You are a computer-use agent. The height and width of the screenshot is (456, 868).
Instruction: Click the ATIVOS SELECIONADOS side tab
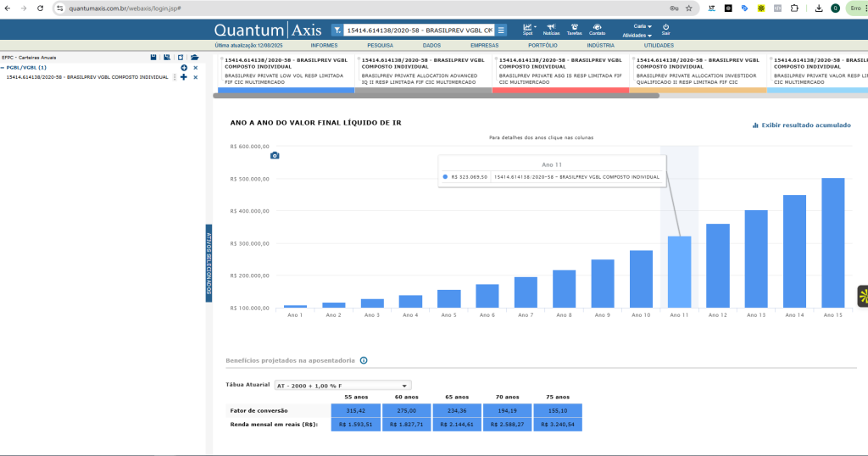tap(209, 263)
